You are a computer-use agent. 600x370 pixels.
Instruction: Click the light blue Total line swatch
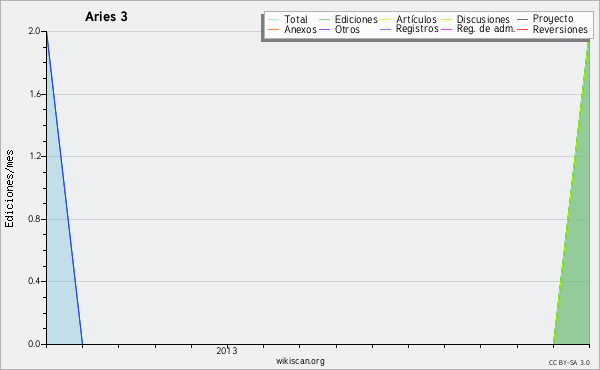click(274, 20)
